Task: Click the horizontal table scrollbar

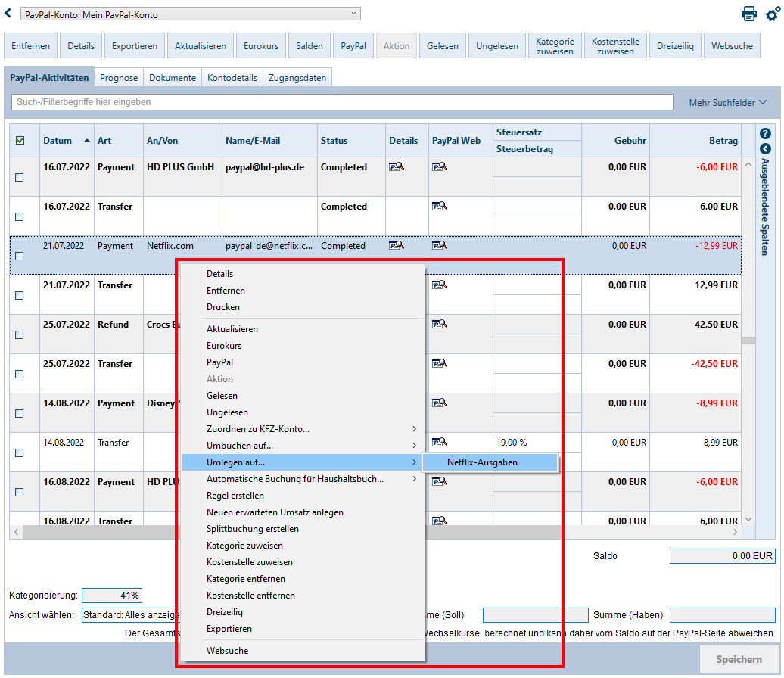Action: click(375, 532)
